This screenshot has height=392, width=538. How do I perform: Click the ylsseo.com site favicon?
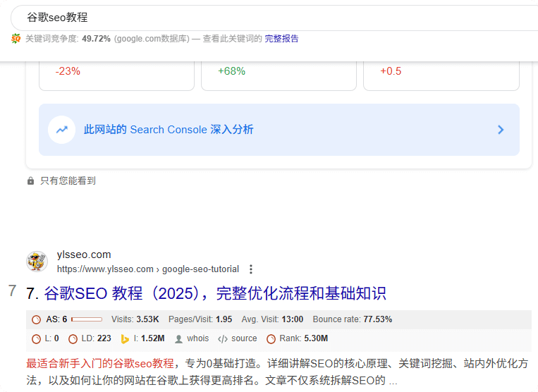pyautogui.click(x=37, y=262)
